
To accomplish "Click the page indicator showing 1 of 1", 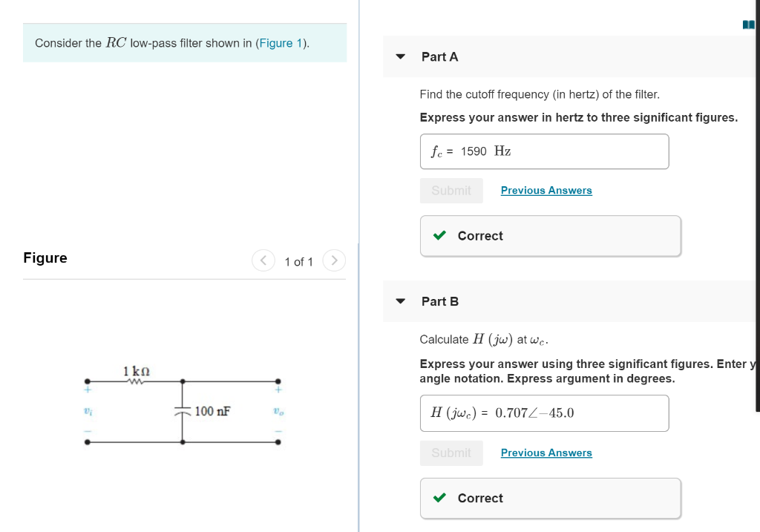I will click(299, 261).
